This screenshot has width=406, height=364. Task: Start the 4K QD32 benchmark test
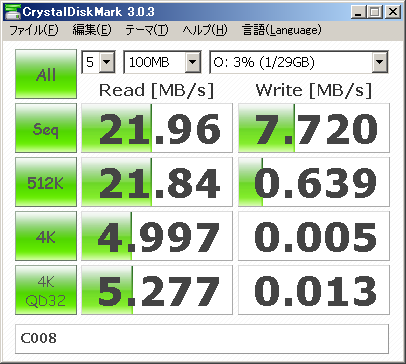coord(46,290)
